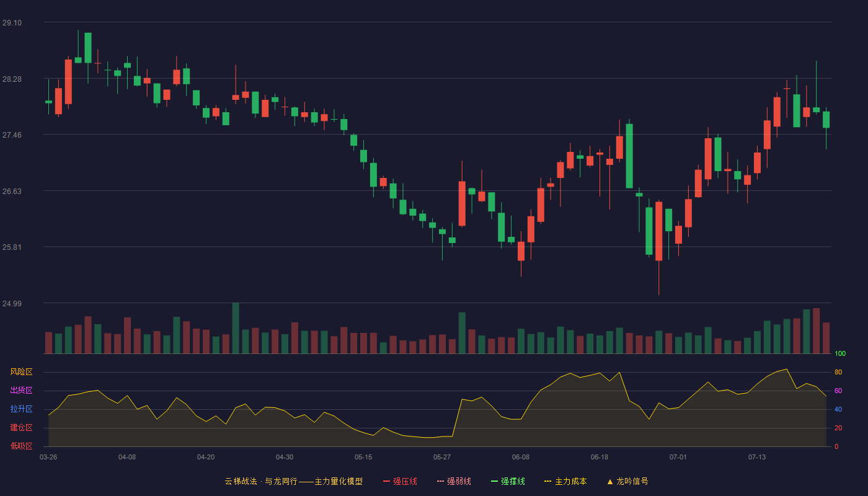Click the 04-08 date axis label
Viewport: 868px width, 496px height.
click(x=127, y=457)
